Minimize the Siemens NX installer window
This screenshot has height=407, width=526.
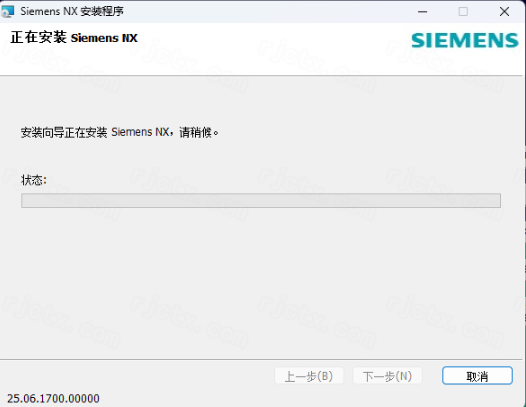pos(422,12)
